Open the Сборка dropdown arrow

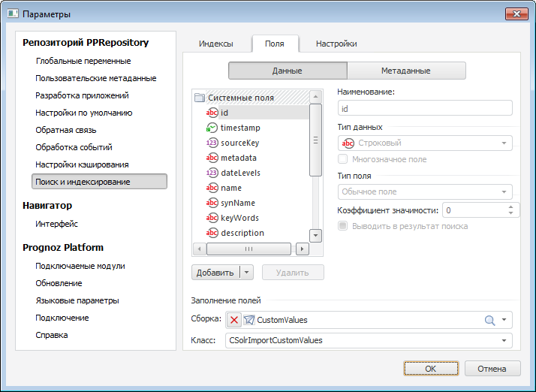[x=504, y=320]
